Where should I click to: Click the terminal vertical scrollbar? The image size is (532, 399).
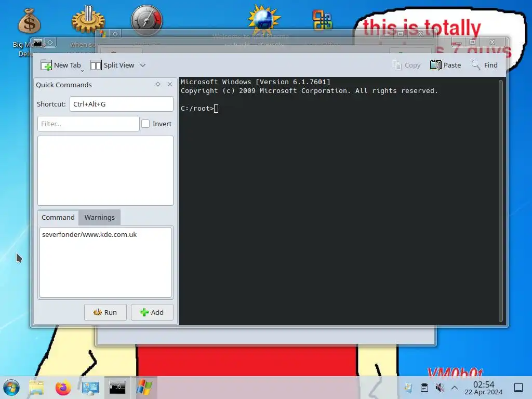tap(501, 201)
